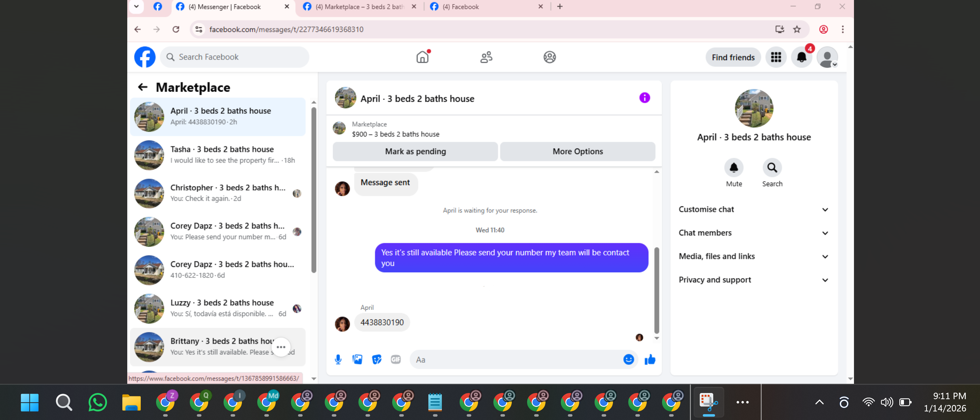The height and width of the screenshot is (420, 980).
Task: Open the Facebook menu grid icon
Action: pos(776,57)
